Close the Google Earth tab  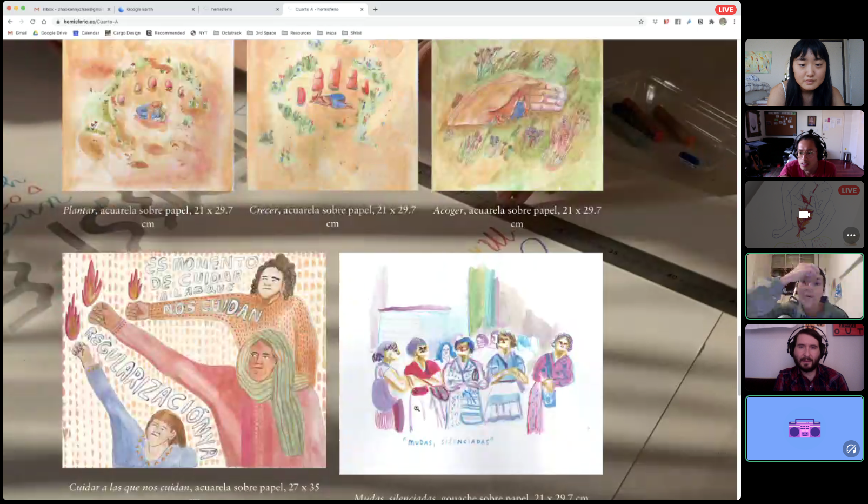click(193, 9)
